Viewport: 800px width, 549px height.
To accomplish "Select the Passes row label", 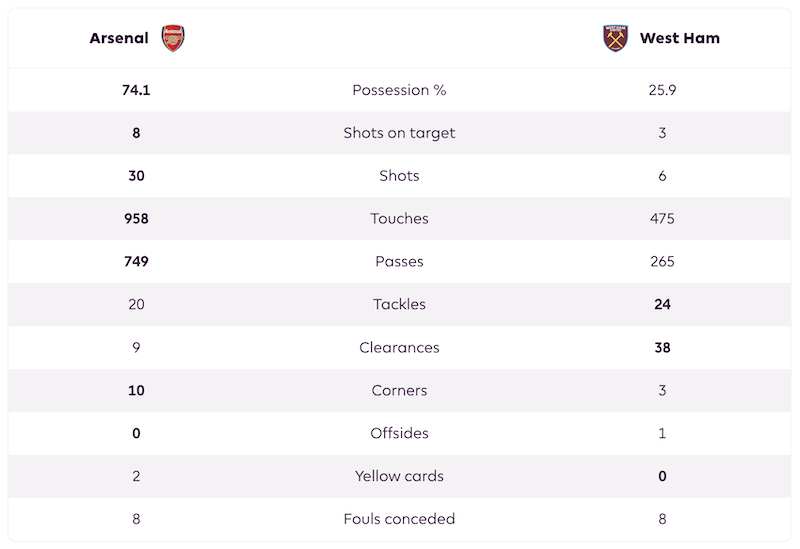I will click(399, 262).
